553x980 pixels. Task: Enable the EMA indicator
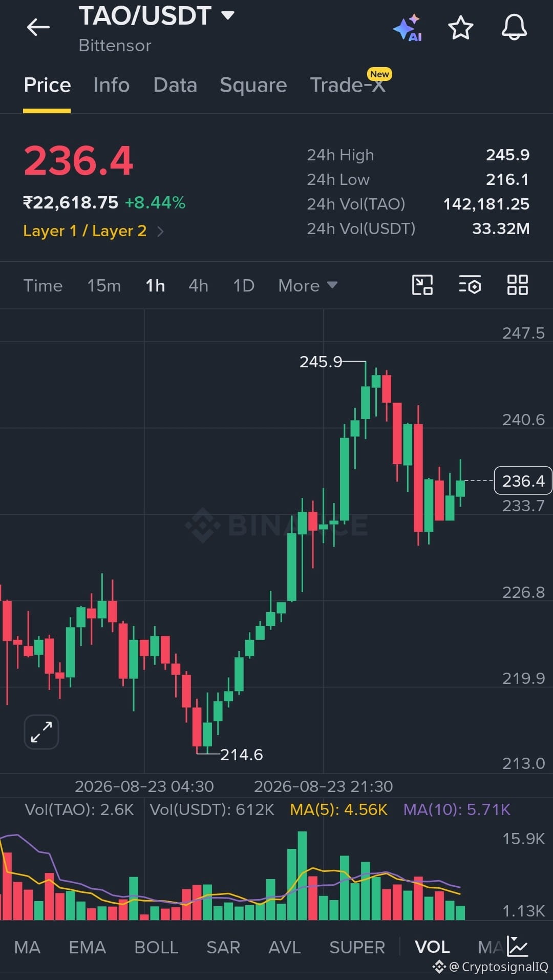click(88, 947)
